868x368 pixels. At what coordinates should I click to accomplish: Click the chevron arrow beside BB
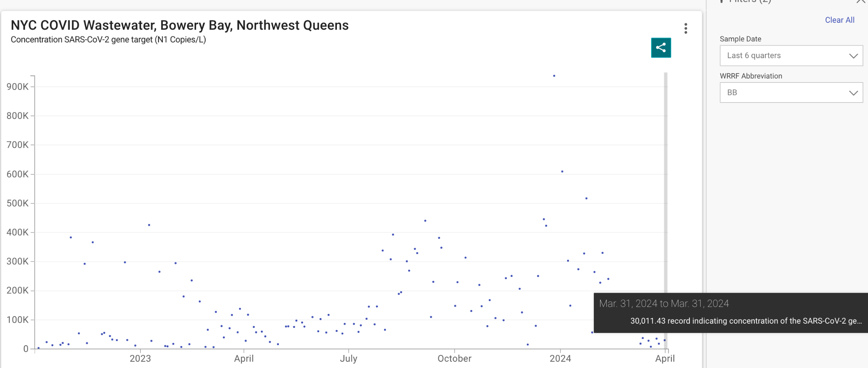853,93
